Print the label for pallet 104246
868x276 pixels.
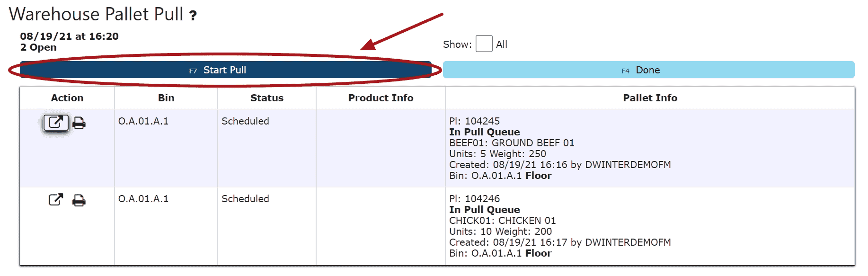click(79, 201)
